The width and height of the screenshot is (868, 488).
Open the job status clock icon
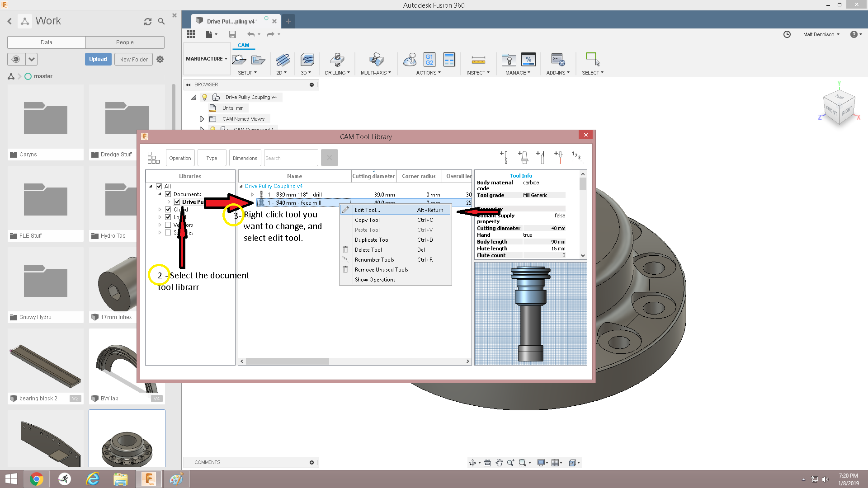(x=787, y=34)
